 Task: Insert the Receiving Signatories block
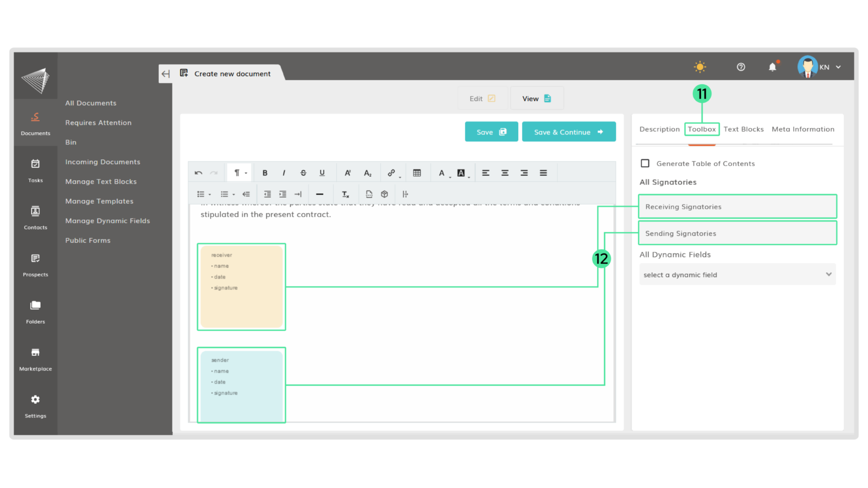pos(737,207)
